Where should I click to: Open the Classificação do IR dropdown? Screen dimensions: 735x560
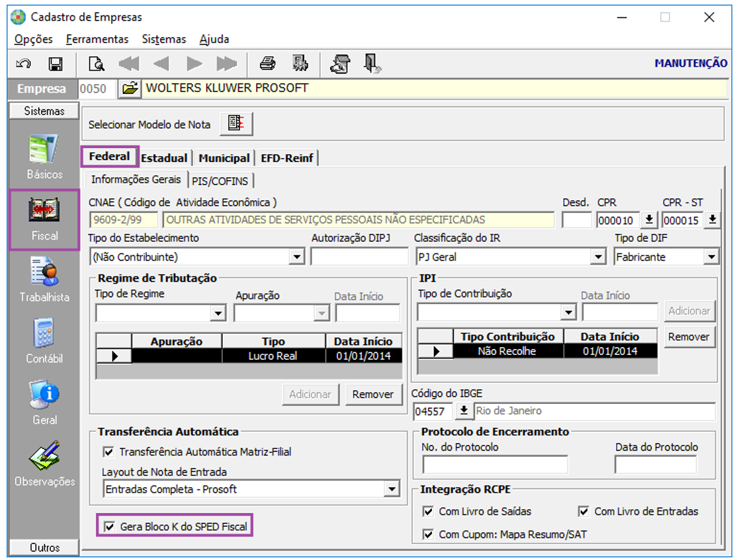(x=599, y=257)
